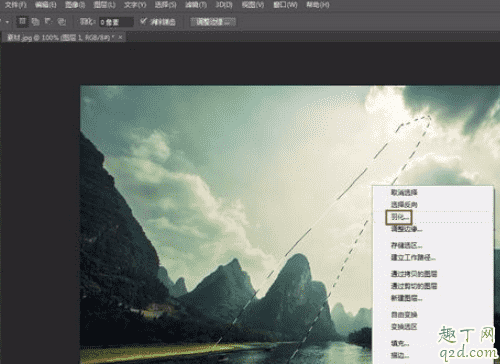The width and height of the screenshot is (500, 364).
Task: Open the tool preset picker dropdown arrow
Action: (7, 23)
